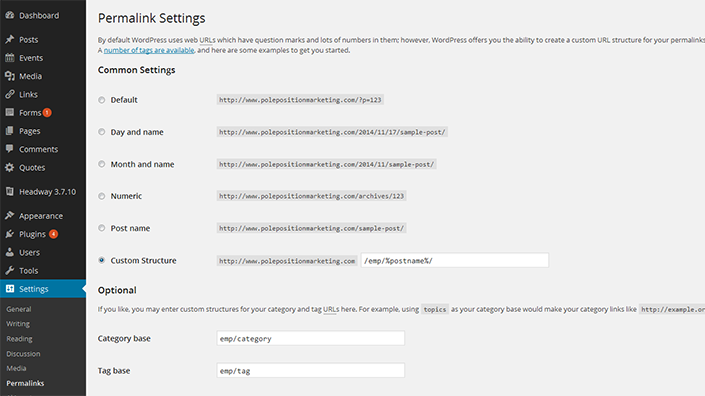Click the Default example URL ?p=123

tap(300, 100)
